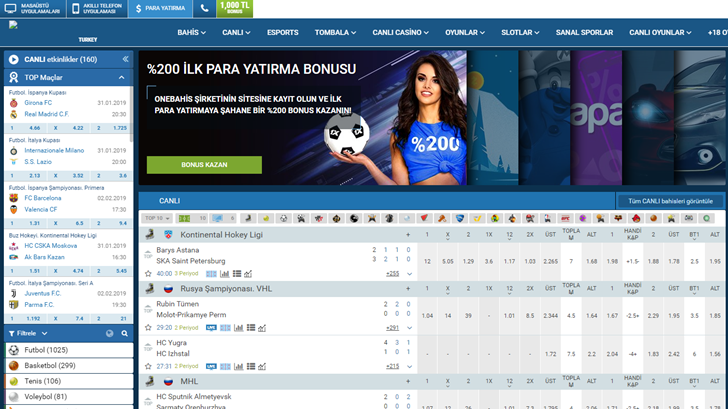728x409 pixels.
Task: Click the 1,000 TL BONUS button
Action: [234, 8]
